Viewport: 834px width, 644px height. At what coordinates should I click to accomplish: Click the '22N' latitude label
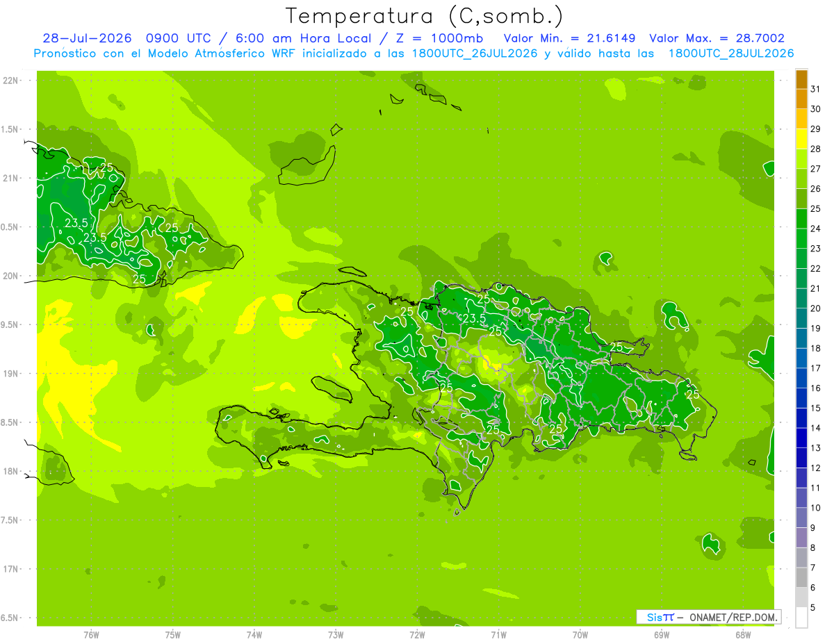[12, 81]
